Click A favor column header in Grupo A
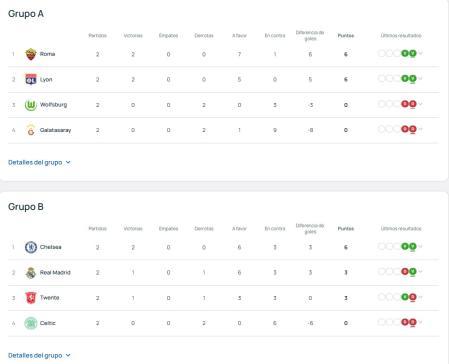 point(239,35)
